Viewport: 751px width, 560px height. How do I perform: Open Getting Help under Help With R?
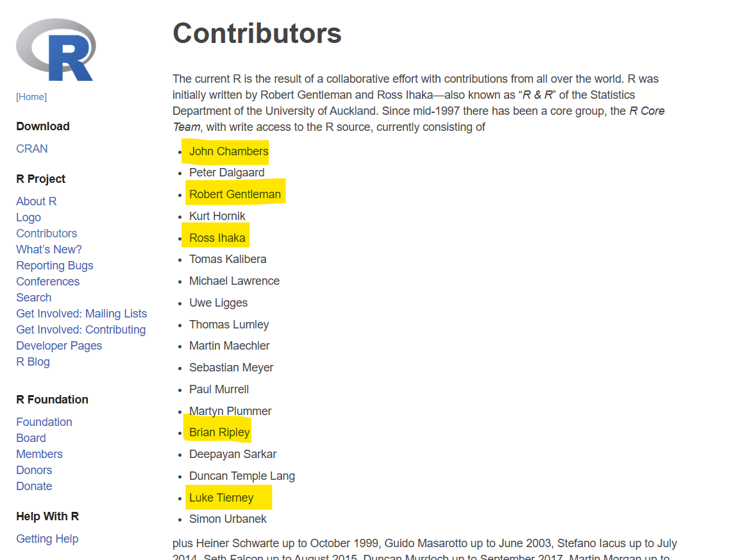pyautogui.click(x=47, y=539)
